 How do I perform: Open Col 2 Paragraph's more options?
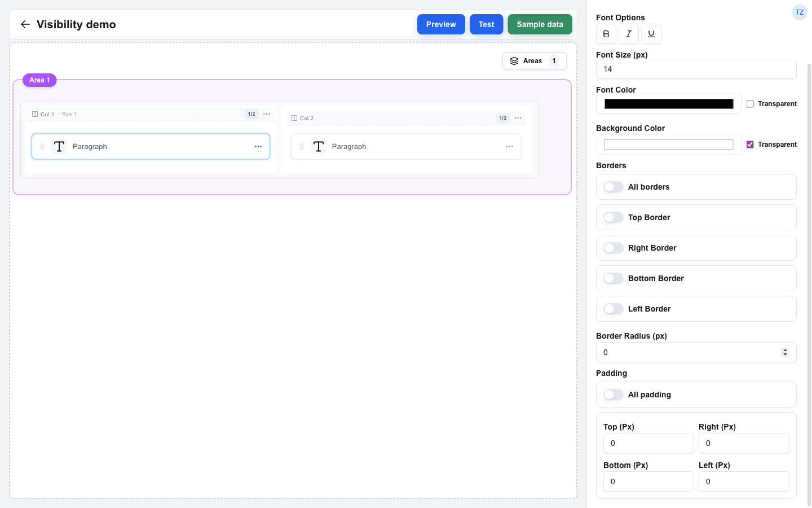point(509,147)
